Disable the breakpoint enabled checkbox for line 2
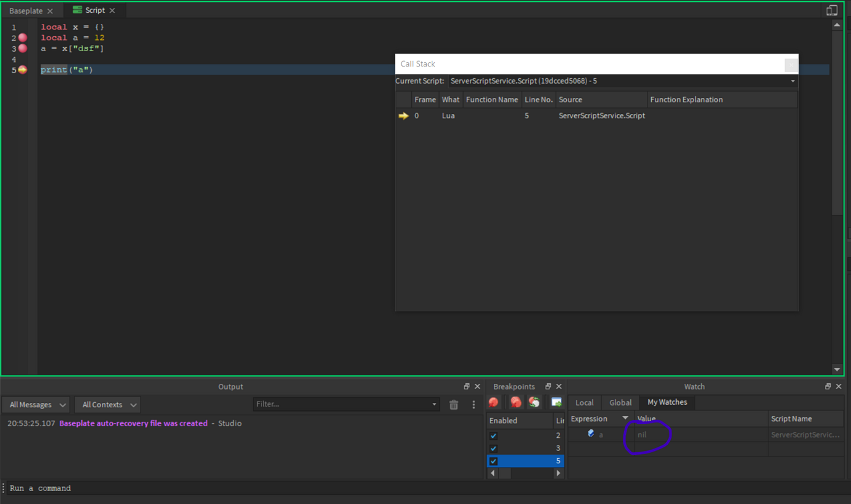Image resolution: width=851 pixels, height=504 pixels. (493, 436)
